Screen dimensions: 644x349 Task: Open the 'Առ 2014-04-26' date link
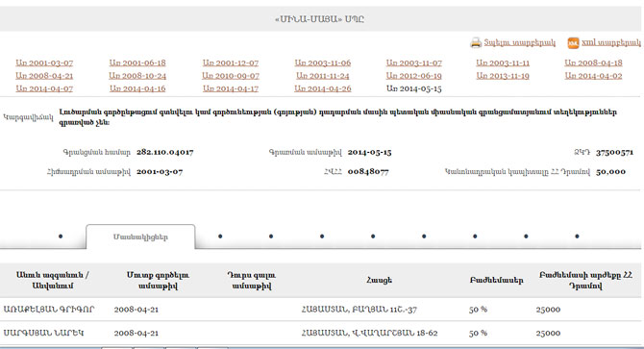[323, 88]
